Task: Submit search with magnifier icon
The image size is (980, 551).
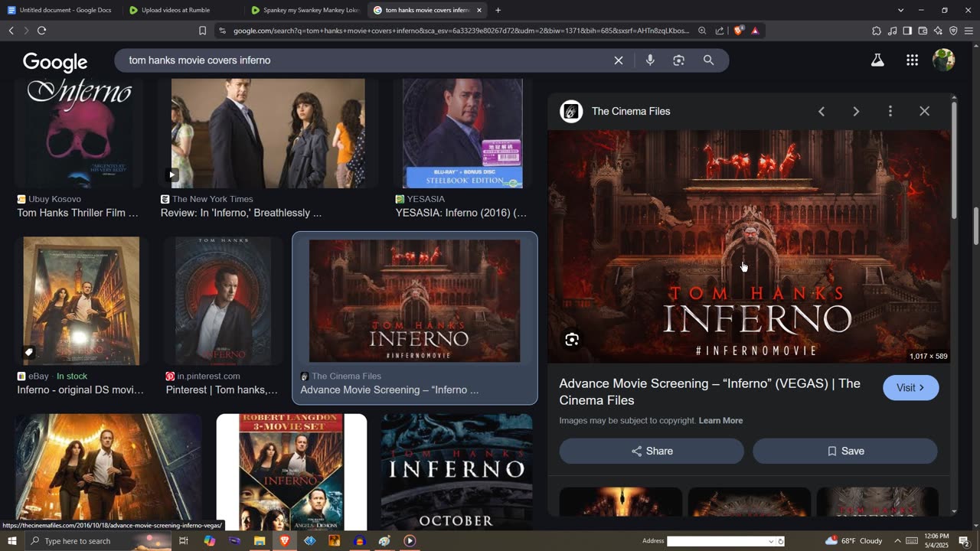Action: point(708,60)
